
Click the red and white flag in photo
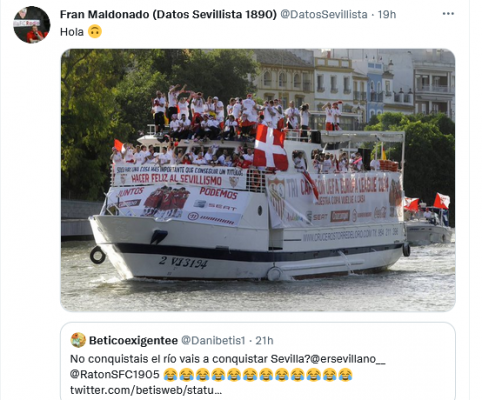[270, 147]
